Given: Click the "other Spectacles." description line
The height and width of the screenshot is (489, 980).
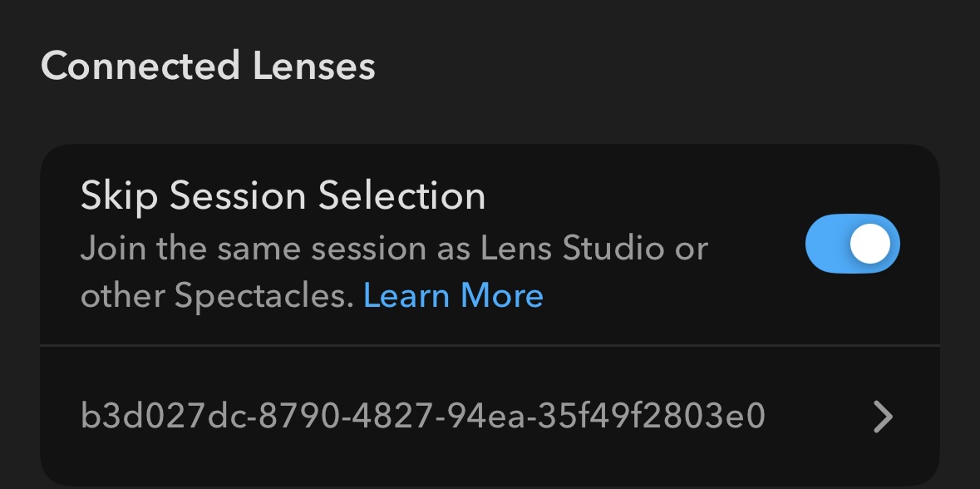Looking at the screenshot, I should 217,296.
